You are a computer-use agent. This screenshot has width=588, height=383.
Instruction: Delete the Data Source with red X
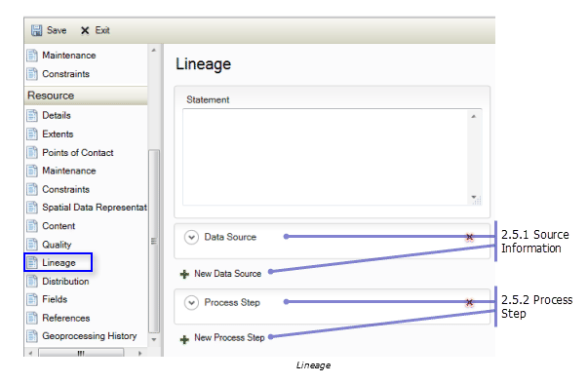coord(469,237)
